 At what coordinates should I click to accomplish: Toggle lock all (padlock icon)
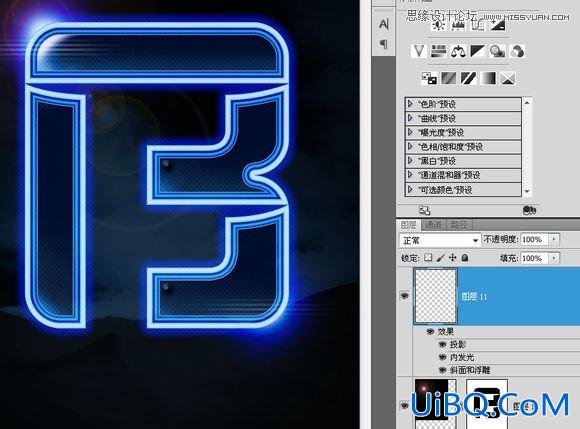tap(465, 258)
